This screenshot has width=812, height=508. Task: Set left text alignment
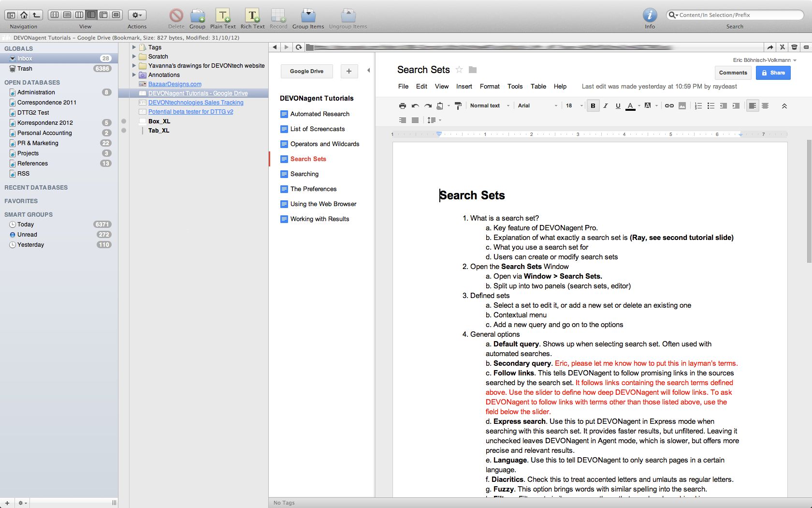(x=753, y=105)
